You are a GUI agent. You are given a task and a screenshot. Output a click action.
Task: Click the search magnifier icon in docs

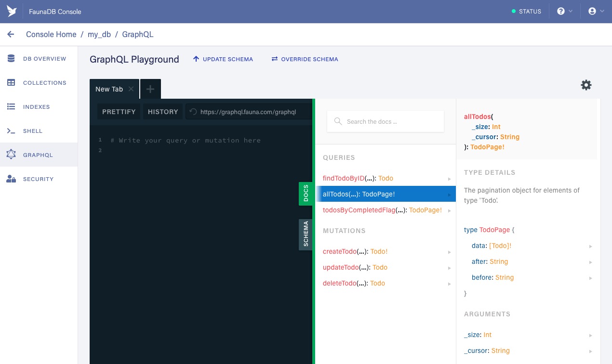click(338, 122)
